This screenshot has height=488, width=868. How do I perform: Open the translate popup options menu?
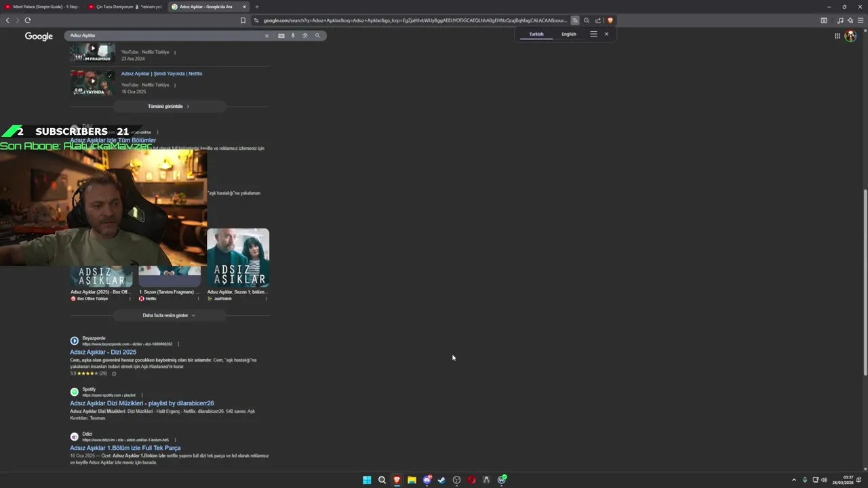[593, 34]
